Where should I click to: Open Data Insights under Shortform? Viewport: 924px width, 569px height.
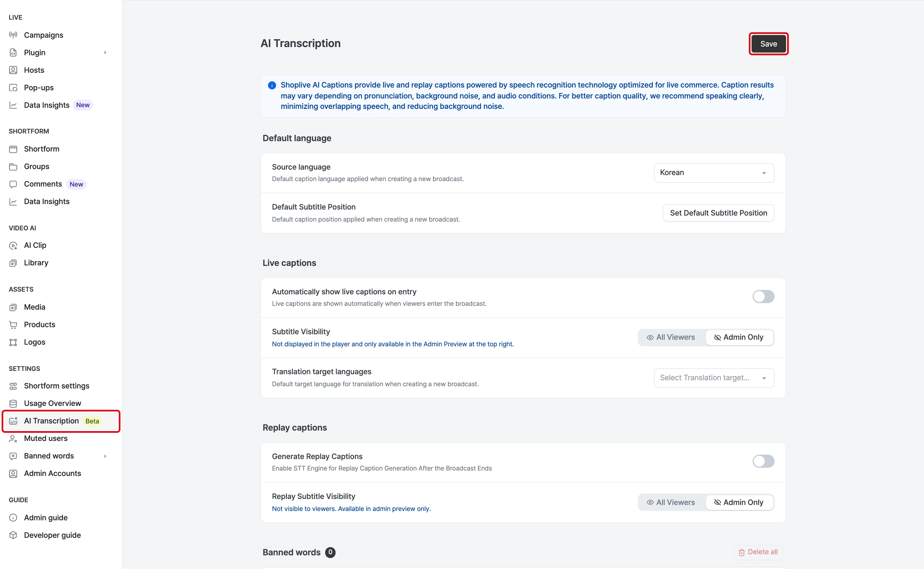click(47, 201)
